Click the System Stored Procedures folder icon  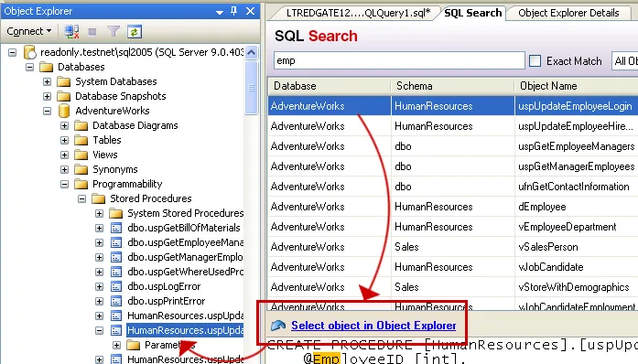coord(116,213)
